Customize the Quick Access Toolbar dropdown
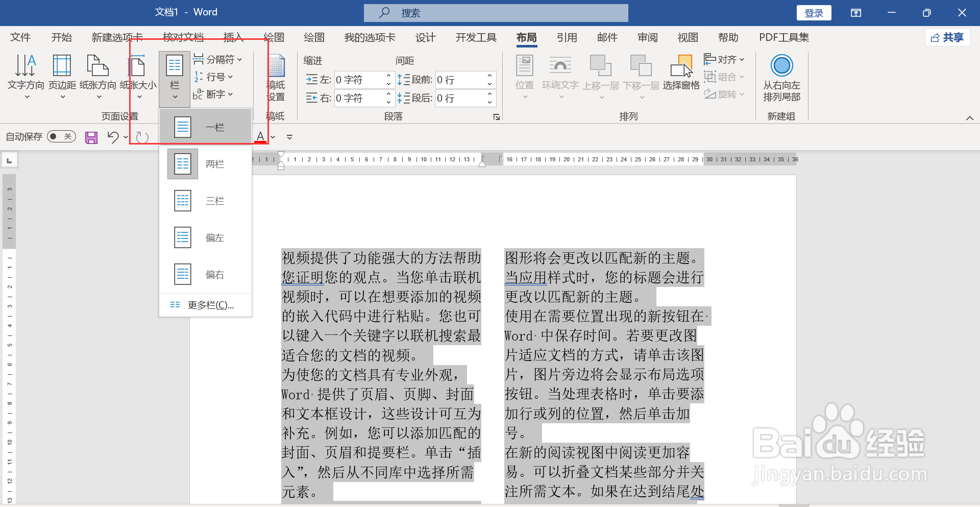 [289, 137]
